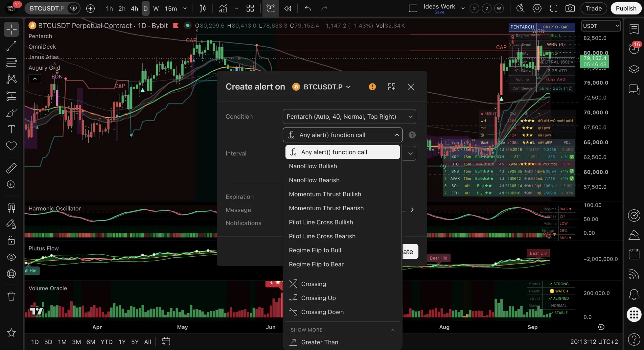Screen dimensions: 644x350
Task: Remove objects with the trash icon
Action: pos(11,296)
